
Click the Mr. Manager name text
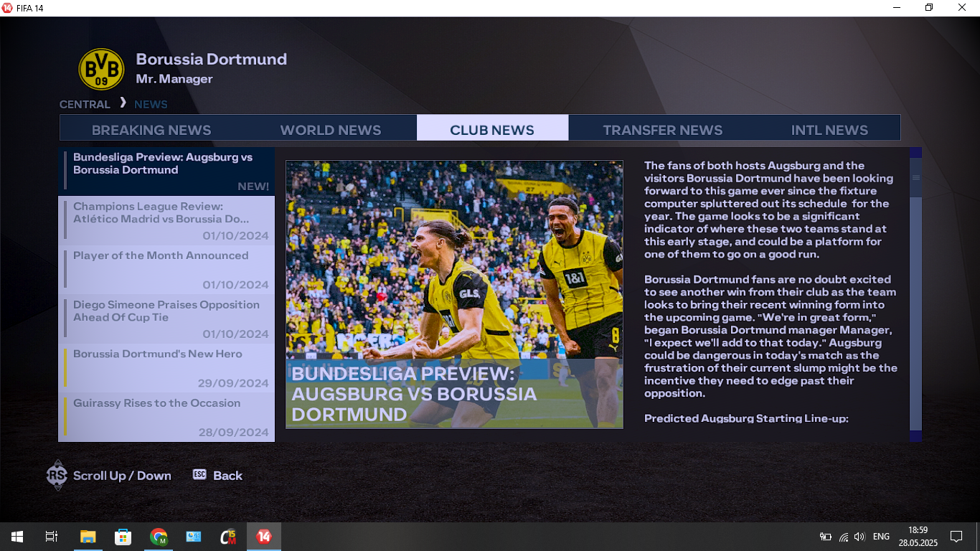pyautogui.click(x=174, y=79)
